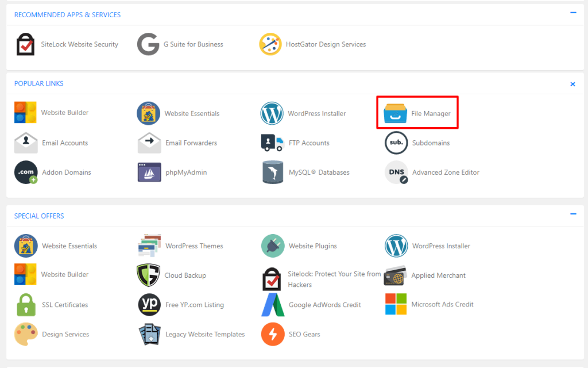Image resolution: width=588 pixels, height=368 pixels.
Task: Open the FTP Accounts truck icon
Action: pos(272,143)
